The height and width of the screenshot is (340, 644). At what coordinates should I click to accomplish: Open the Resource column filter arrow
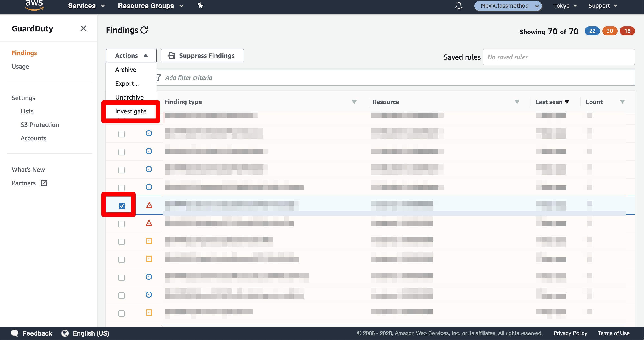[x=517, y=102]
